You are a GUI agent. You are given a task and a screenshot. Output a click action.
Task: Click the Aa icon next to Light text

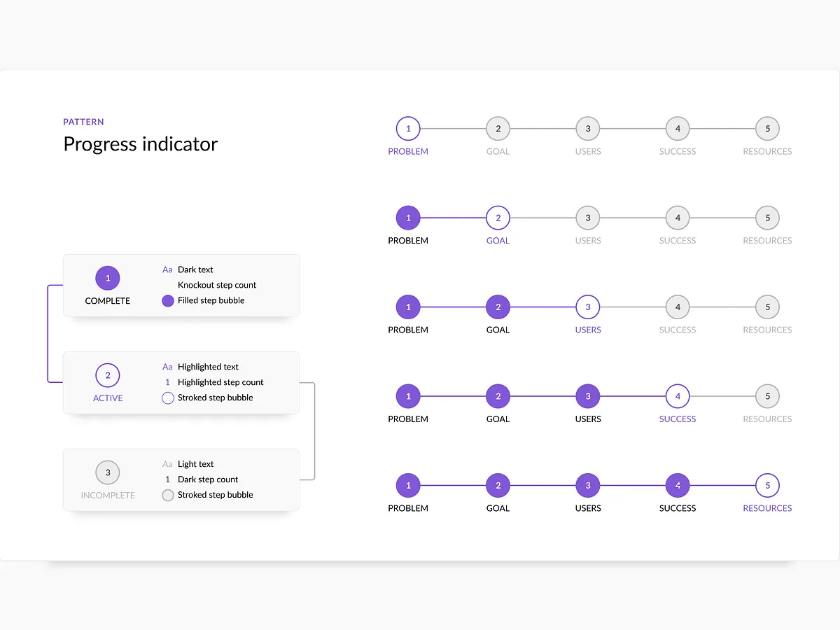(x=167, y=463)
